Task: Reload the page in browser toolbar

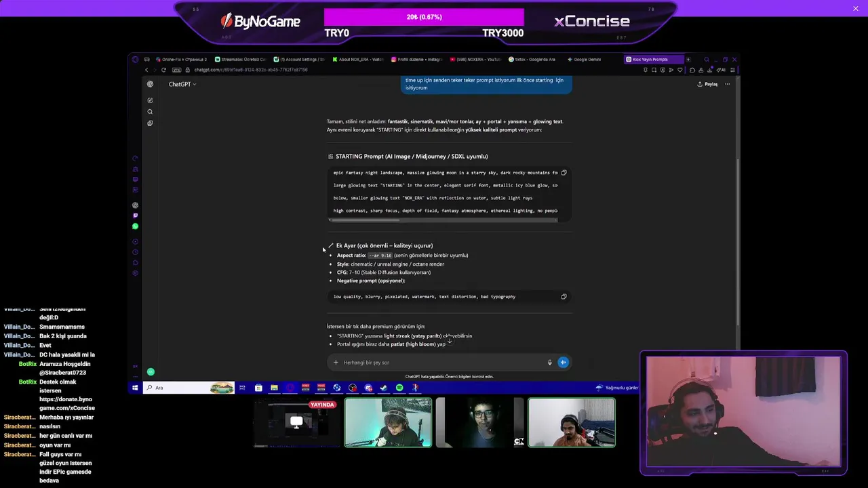Action: pos(163,70)
